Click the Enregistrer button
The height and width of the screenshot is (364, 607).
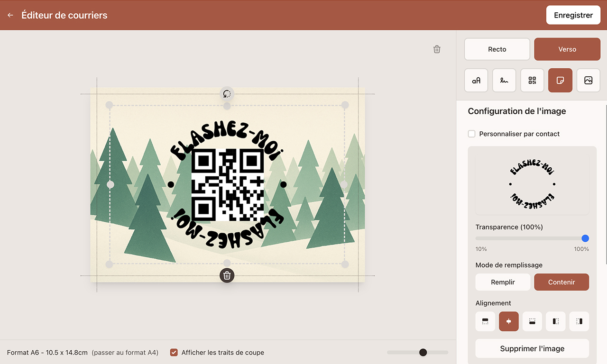(x=573, y=15)
